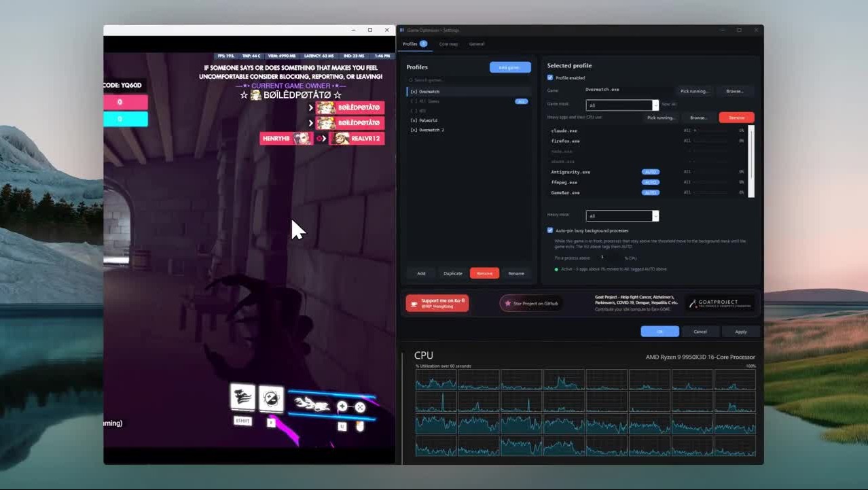868x490 pixels.
Task: Click AUTO badge next to ffmpeg.exe
Action: tap(651, 182)
